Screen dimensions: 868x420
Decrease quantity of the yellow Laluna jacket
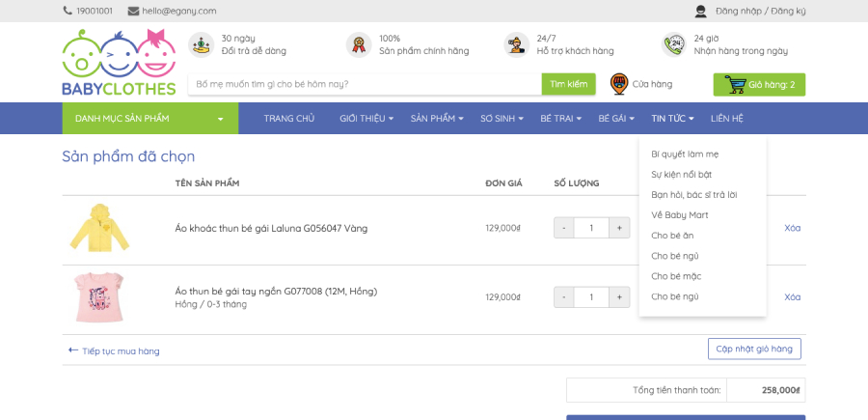563,228
